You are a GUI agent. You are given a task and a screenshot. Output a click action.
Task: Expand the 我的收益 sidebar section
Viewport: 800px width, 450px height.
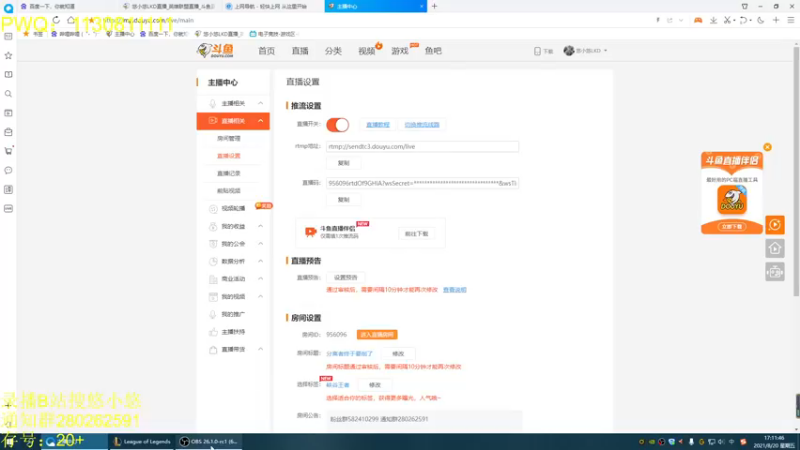coord(261,226)
